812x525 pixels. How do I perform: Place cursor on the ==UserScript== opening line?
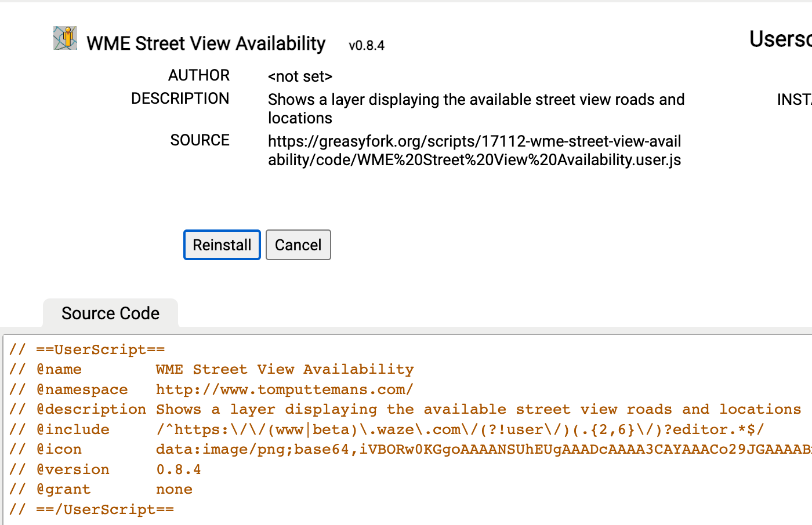100,349
